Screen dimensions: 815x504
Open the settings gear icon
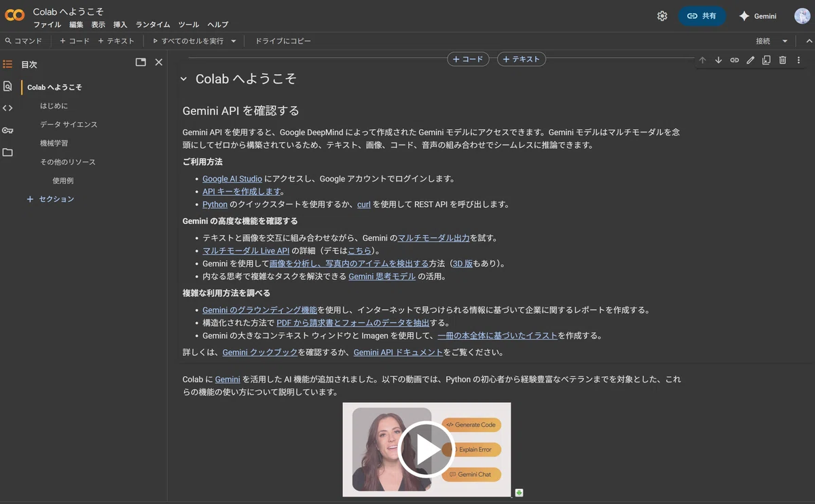(662, 16)
